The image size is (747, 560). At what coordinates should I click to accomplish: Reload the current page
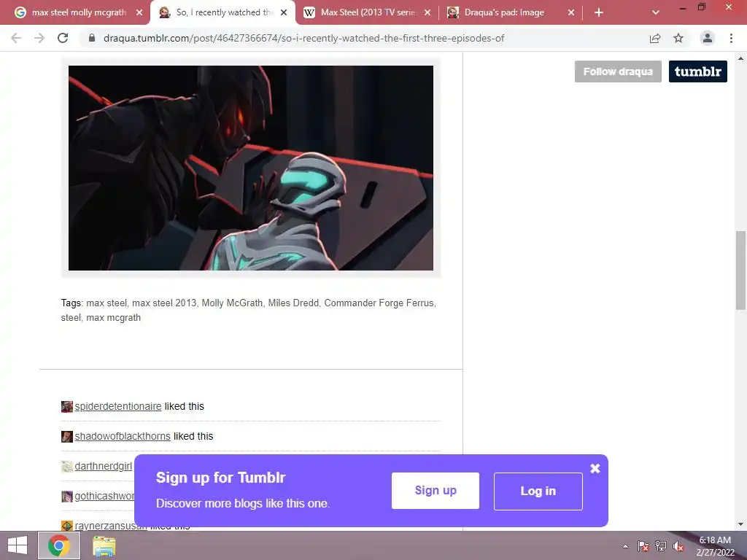coord(63,38)
